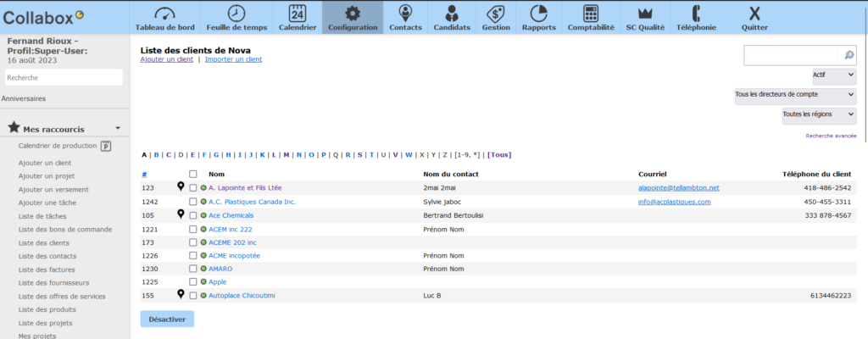Open Feuille de temps clock icon
Viewport: 868px width, 339px height.
pos(237,14)
